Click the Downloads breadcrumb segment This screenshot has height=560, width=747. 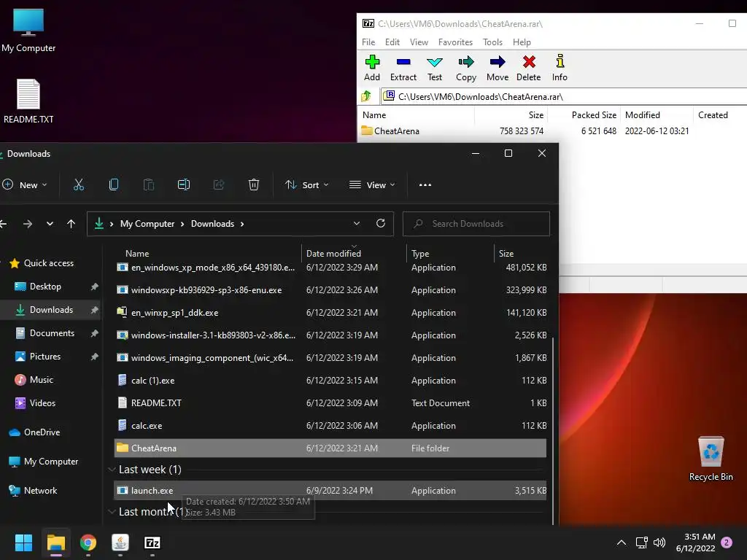click(212, 224)
